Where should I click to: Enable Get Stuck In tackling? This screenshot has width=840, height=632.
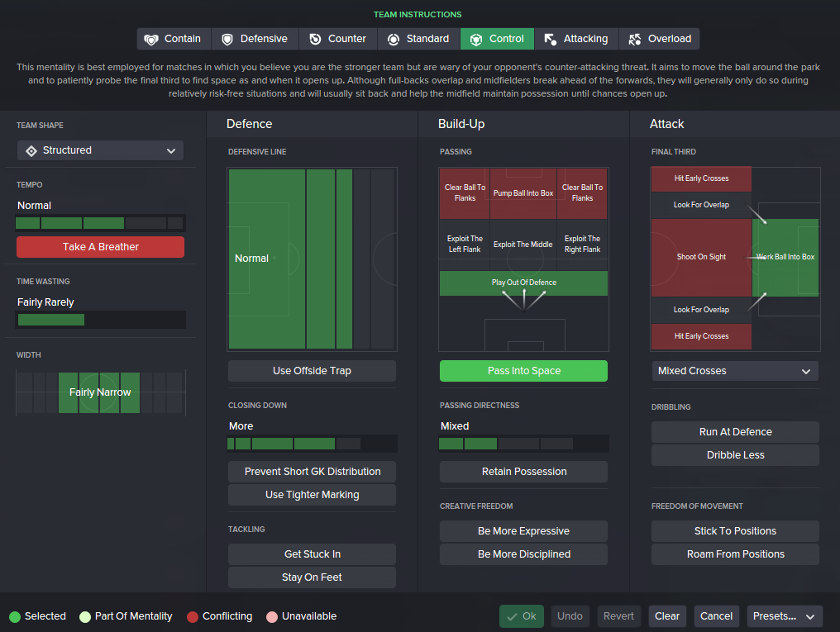312,554
